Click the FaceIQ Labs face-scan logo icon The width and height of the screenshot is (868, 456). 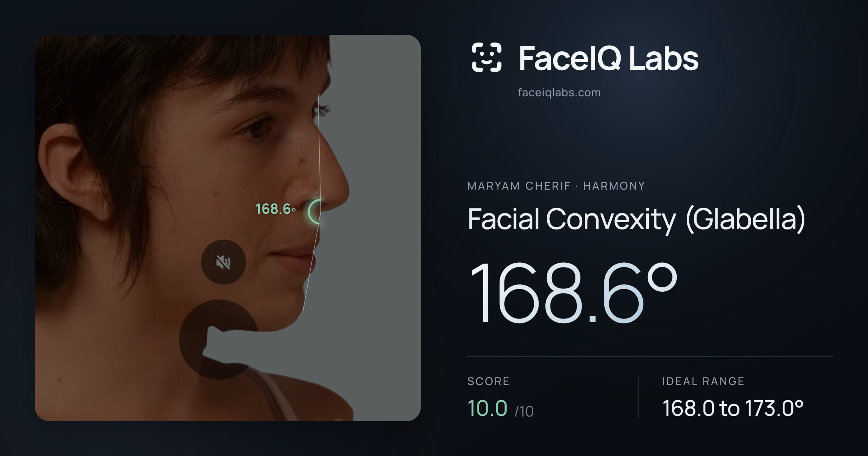tap(487, 57)
